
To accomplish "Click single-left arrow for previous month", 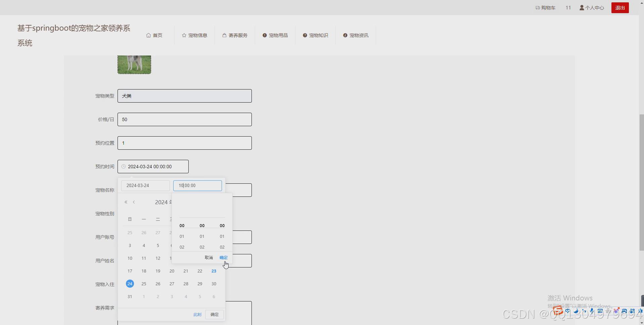I will tap(134, 202).
